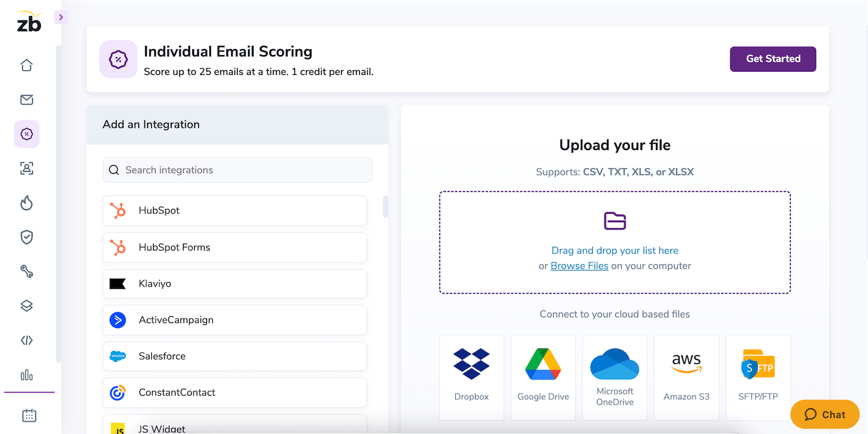Select the email scoring badge sidebar icon
This screenshot has height=434, width=868.
coord(27,134)
